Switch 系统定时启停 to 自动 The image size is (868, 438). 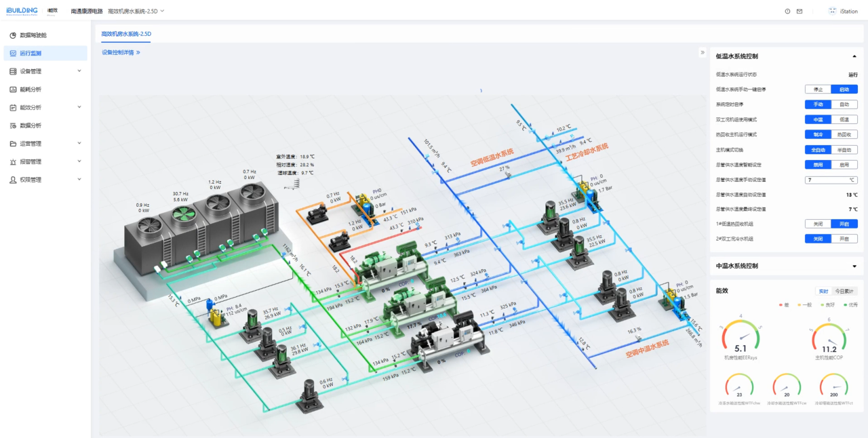point(844,104)
